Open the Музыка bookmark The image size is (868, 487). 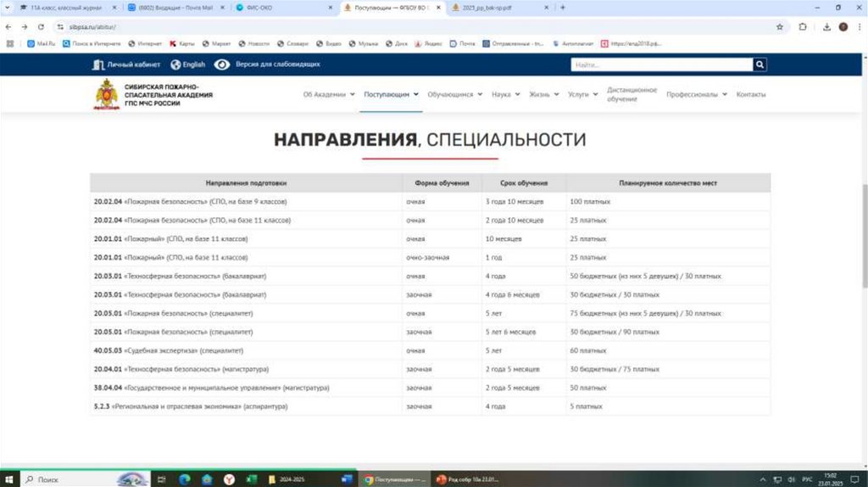(364, 43)
